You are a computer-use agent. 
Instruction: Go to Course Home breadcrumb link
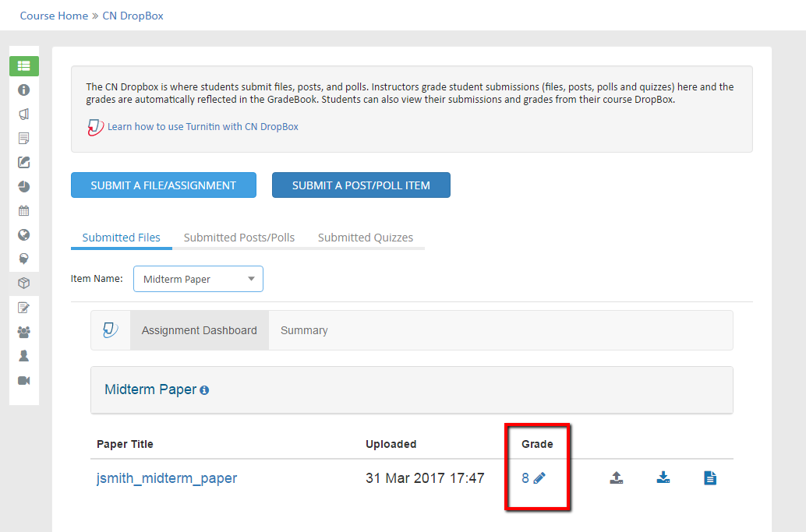coord(54,16)
